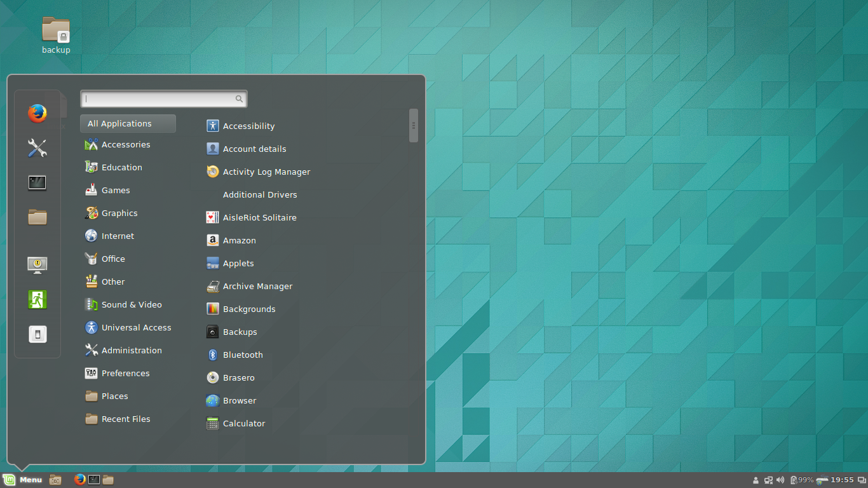
Task: Open the backup folder on the desktop
Action: 55,30
